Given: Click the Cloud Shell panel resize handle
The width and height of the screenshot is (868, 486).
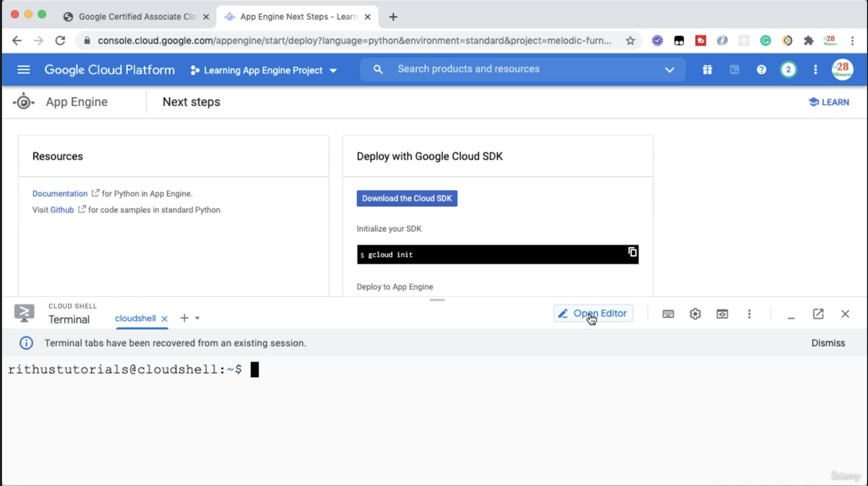Looking at the screenshot, I should 437,300.
